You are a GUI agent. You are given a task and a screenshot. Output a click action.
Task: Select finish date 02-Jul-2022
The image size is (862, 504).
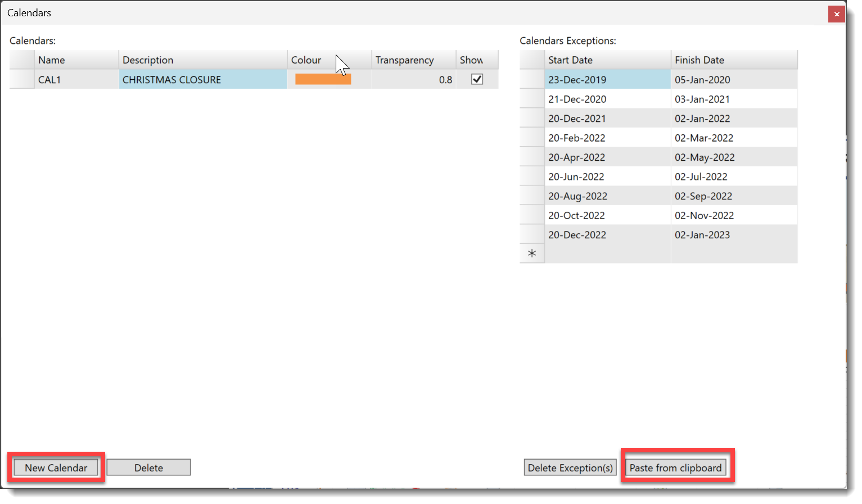point(734,176)
